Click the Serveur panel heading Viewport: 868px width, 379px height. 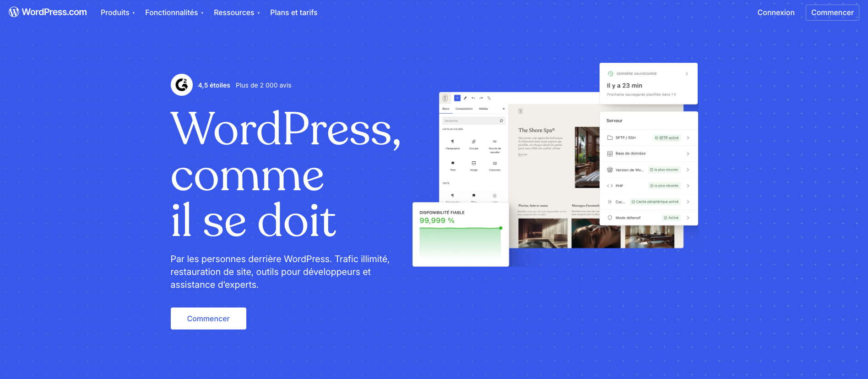(614, 121)
